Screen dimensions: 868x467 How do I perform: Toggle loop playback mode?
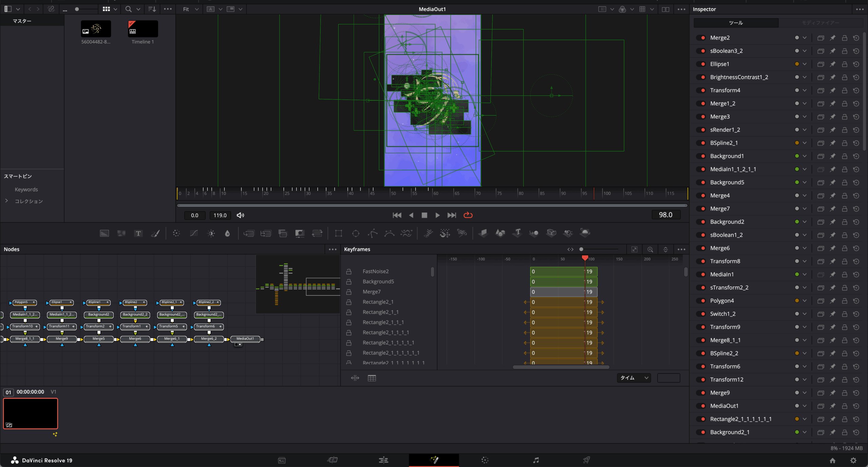pyautogui.click(x=468, y=215)
